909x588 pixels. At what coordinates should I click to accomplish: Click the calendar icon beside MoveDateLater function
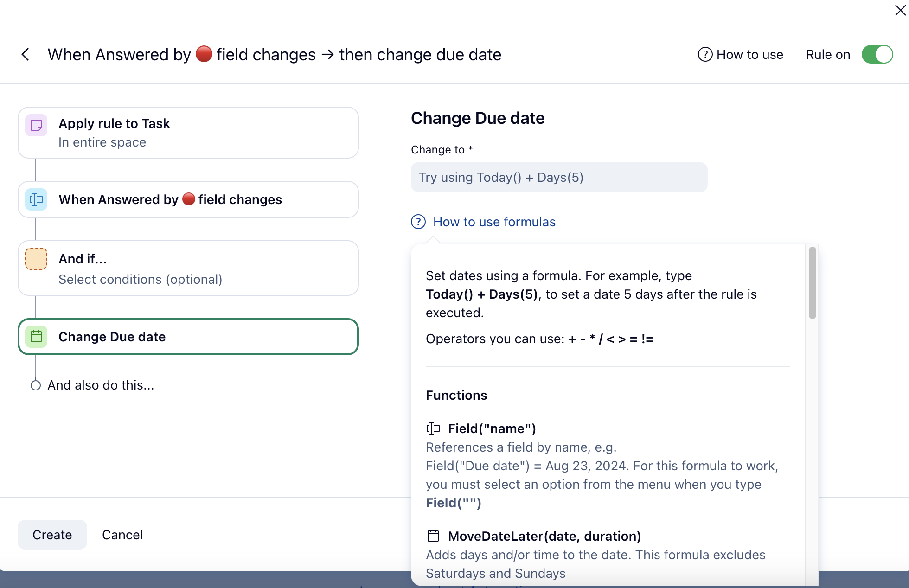pyautogui.click(x=433, y=536)
